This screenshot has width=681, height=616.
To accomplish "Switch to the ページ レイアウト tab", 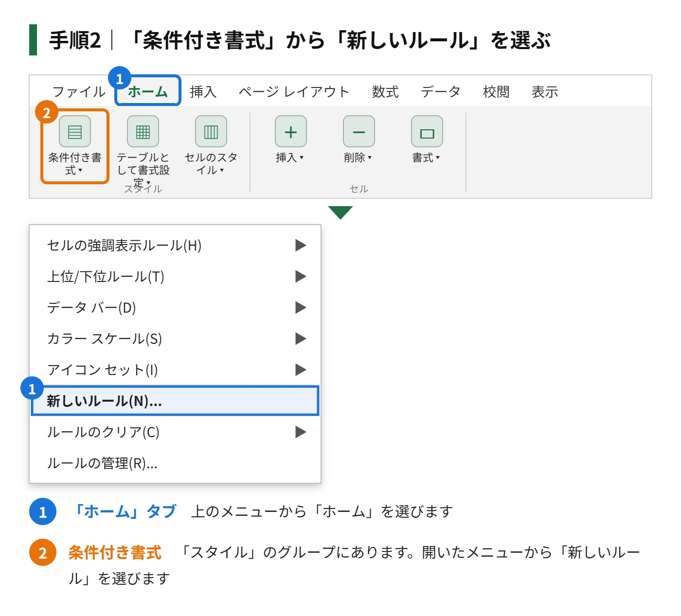I will tap(294, 91).
